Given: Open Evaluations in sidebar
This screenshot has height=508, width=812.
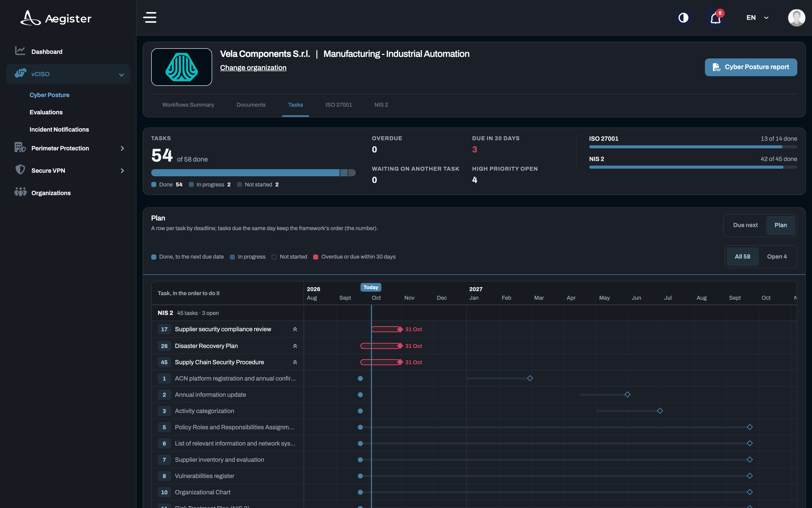Looking at the screenshot, I should [x=46, y=112].
